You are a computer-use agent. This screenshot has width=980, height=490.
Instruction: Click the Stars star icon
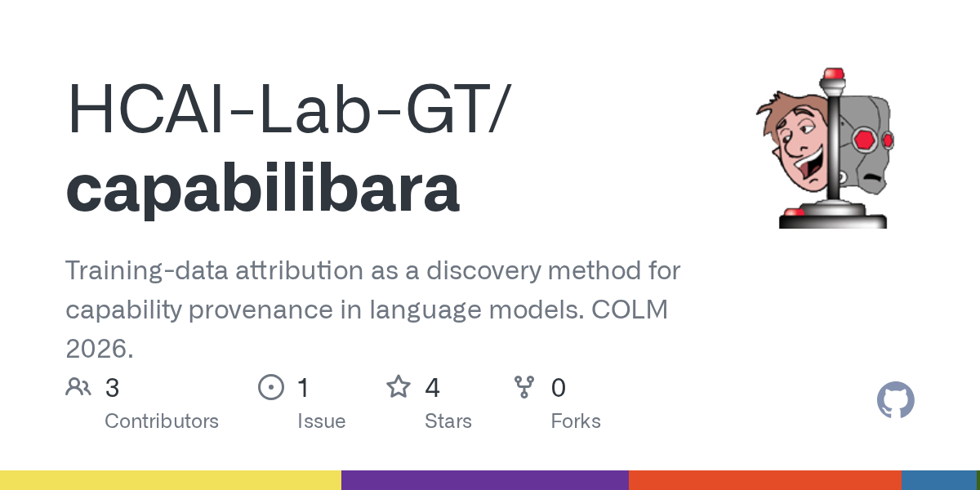(x=399, y=386)
